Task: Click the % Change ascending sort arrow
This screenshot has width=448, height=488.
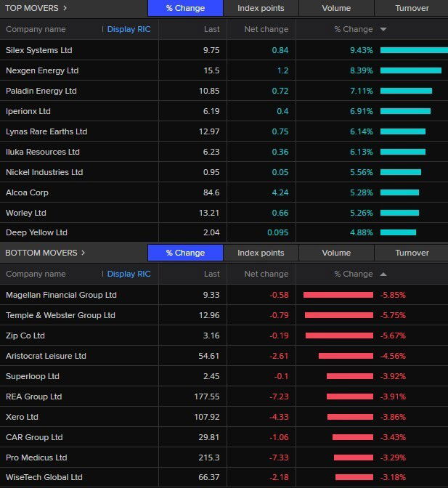Action: [383, 274]
